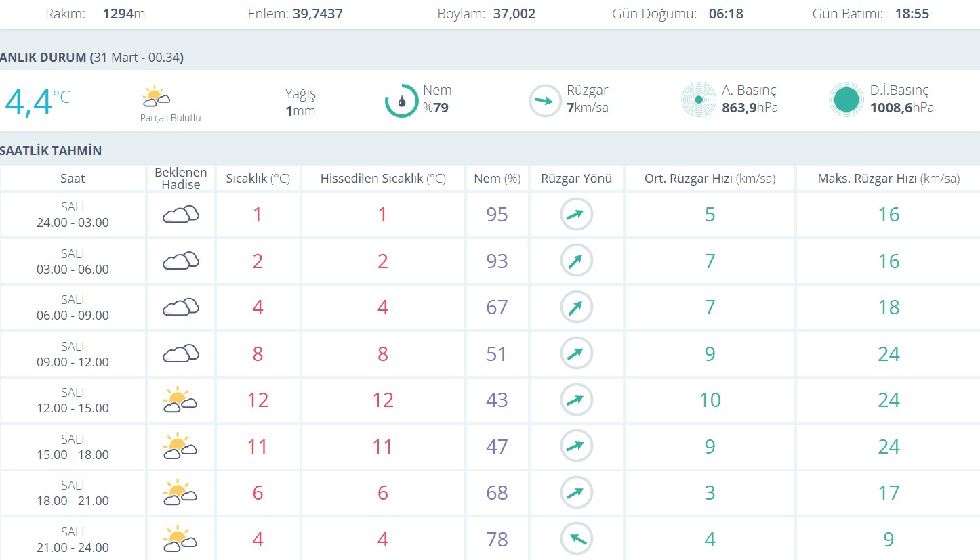980x560 pixels.
Task: Click the SAATLİK TAHMİN section heading
Action: [x=51, y=150]
